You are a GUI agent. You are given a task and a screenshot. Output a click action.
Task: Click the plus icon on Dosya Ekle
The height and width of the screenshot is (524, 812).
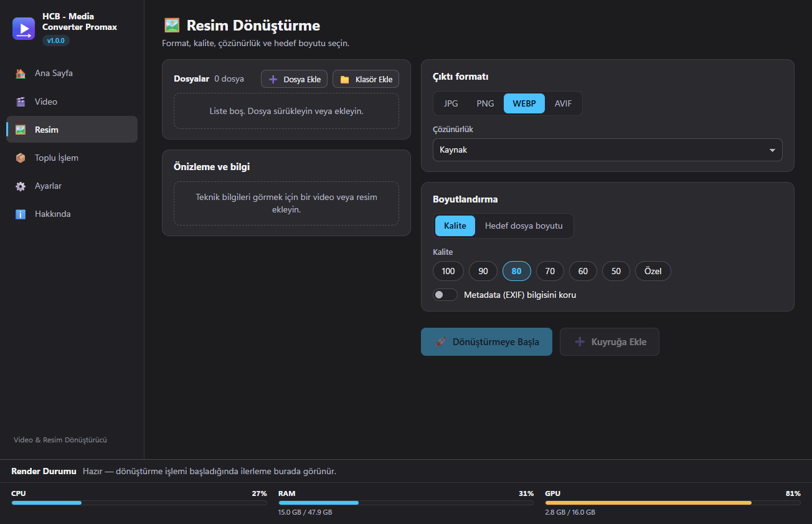tap(273, 79)
